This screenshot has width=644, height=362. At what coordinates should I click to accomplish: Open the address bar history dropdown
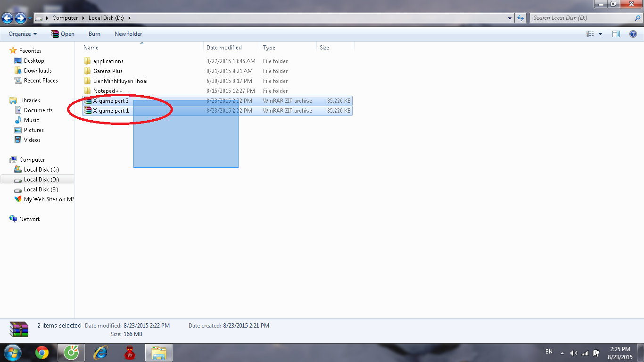pyautogui.click(x=509, y=17)
